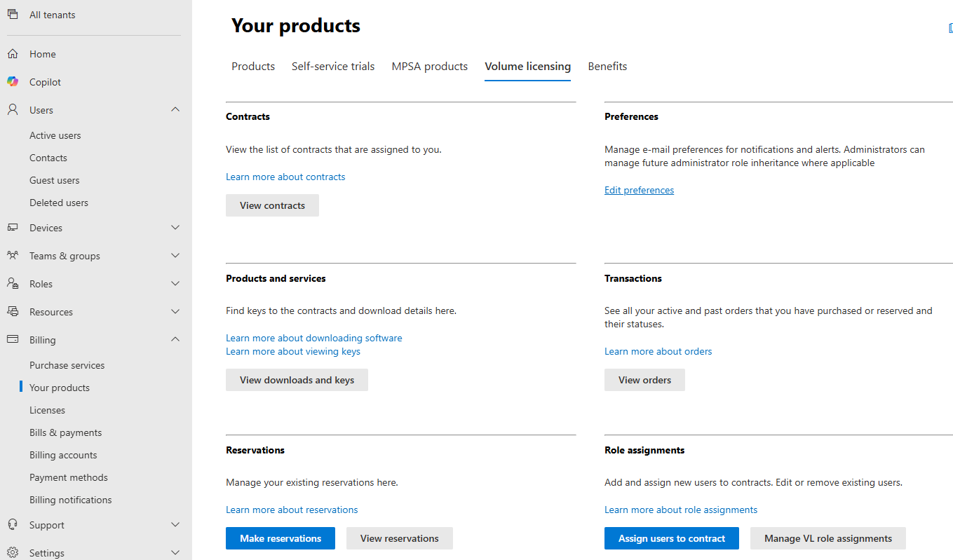Expand the Roles section chevron
953x560 pixels.
pos(175,284)
